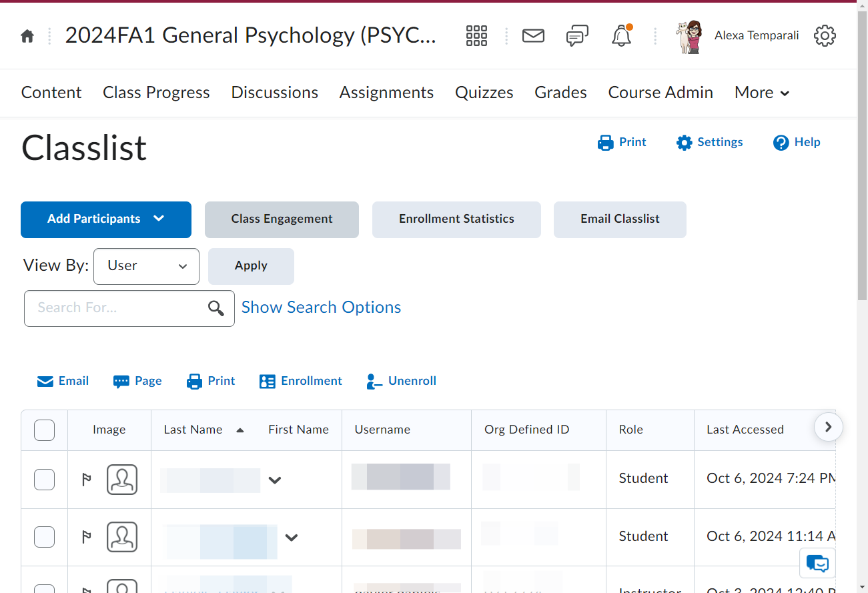
Task: Open the Quizzes tab
Action: point(484,93)
